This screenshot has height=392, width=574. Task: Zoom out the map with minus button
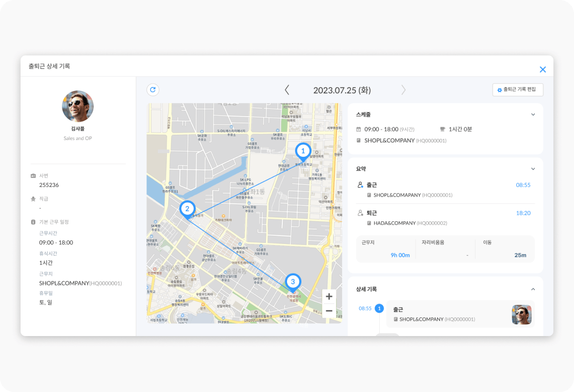point(329,311)
